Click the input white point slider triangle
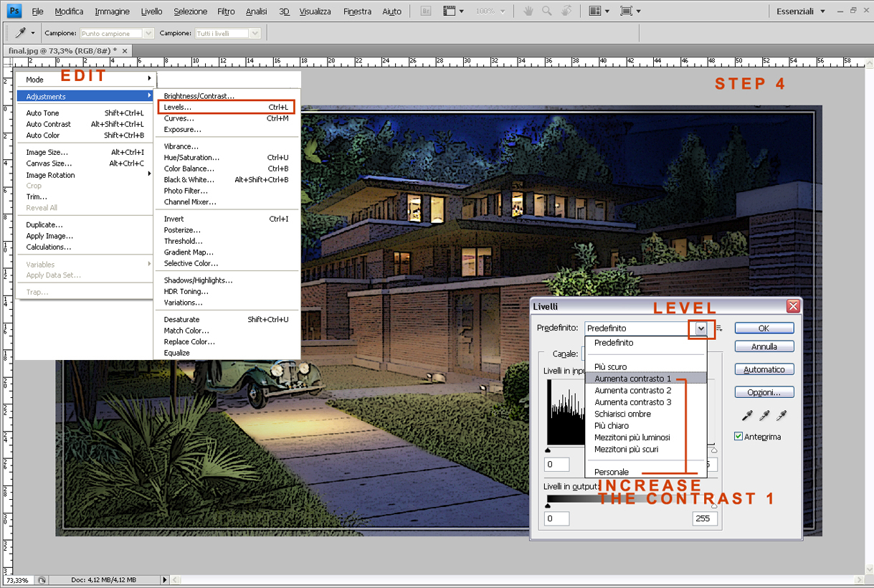Image resolution: width=874 pixels, height=588 pixels. tap(714, 450)
